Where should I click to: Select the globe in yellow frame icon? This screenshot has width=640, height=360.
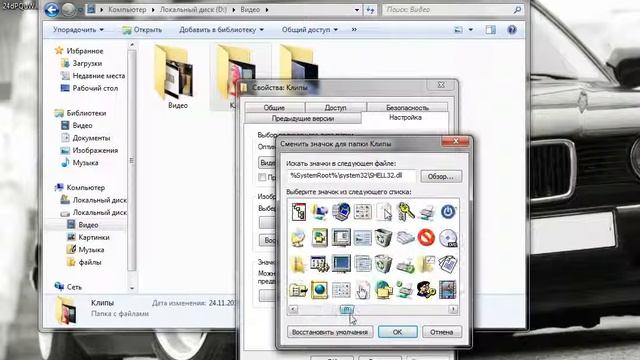pyautogui.click(x=320, y=290)
